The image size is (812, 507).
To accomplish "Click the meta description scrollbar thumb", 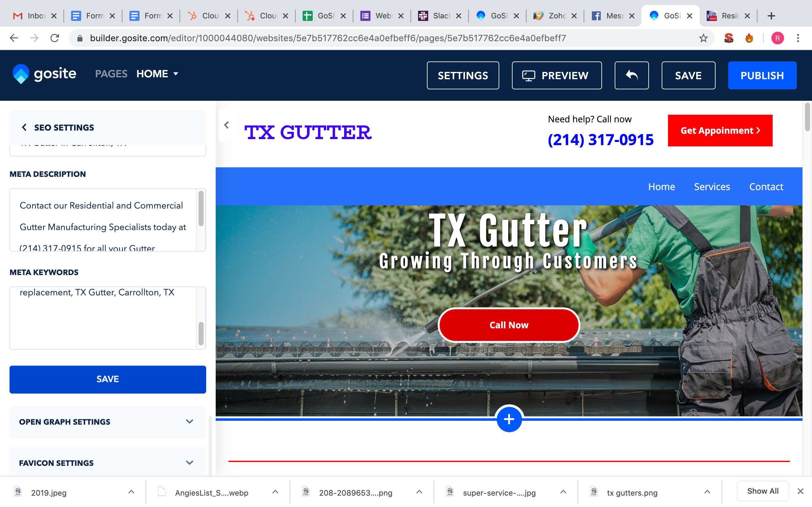I will (x=201, y=209).
